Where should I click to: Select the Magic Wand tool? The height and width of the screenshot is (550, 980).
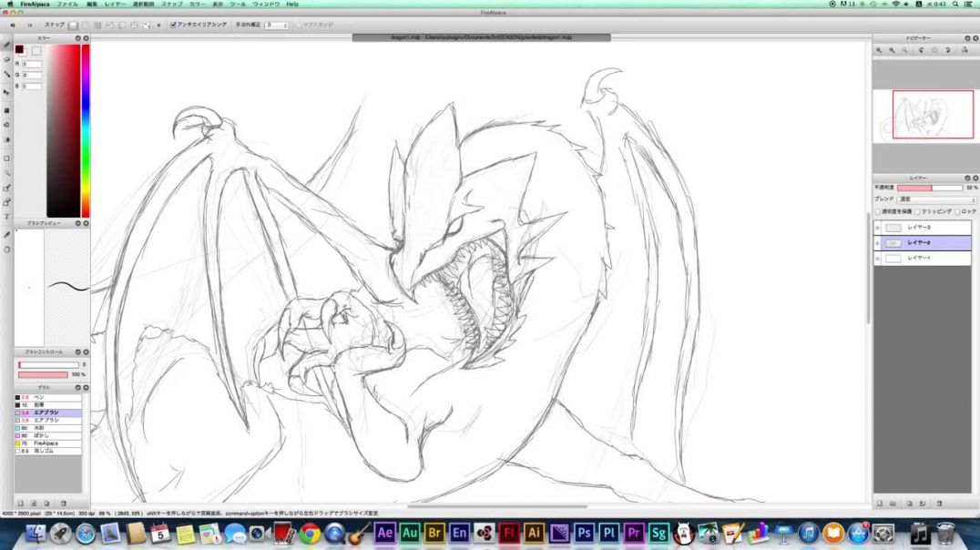click(x=7, y=173)
